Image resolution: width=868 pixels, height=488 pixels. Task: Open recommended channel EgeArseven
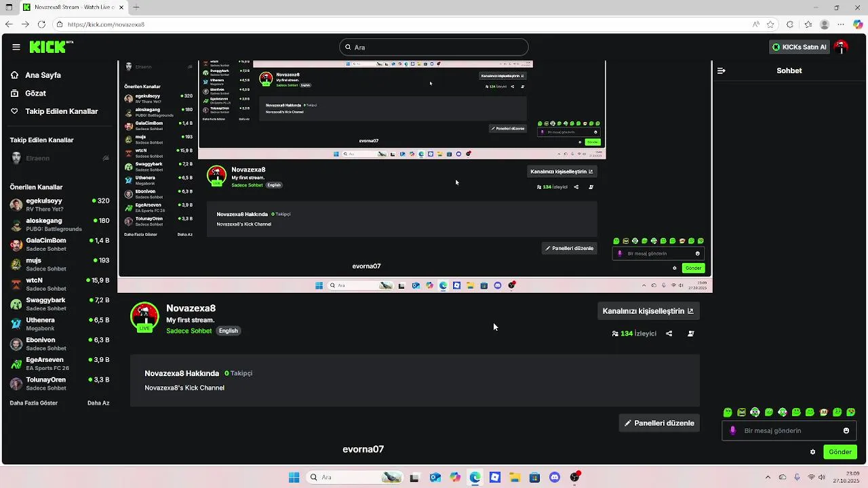(59, 363)
